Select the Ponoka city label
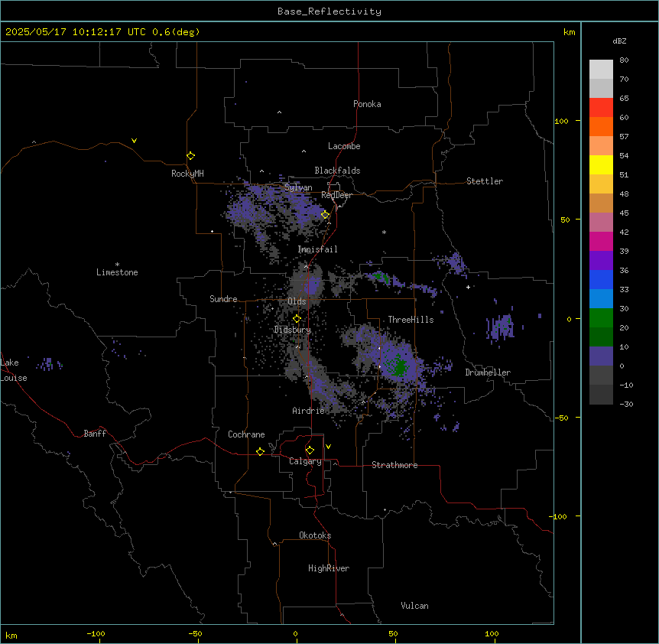This screenshot has height=644, width=659. [x=367, y=104]
